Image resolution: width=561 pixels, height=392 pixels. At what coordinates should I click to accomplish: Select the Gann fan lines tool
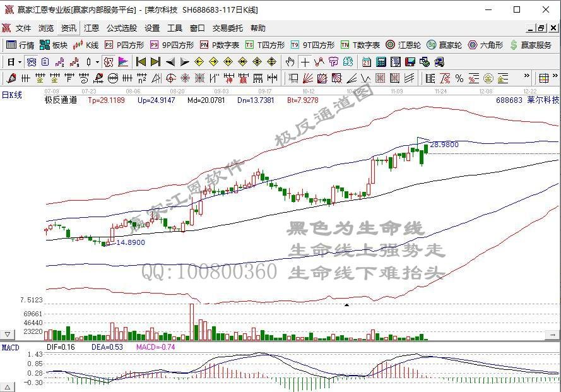pos(308,78)
